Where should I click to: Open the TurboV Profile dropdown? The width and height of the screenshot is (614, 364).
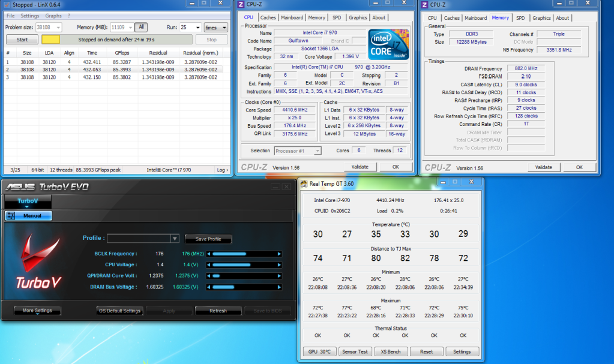(x=175, y=238)
